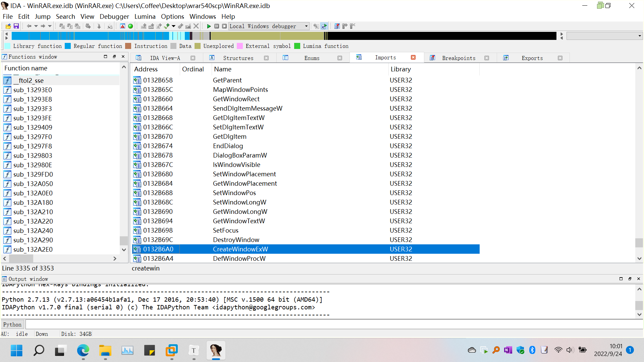The height and width of the screenshot is (362, 644).
Task: Click the Function name column header
Action: click(x=61, y=68)
